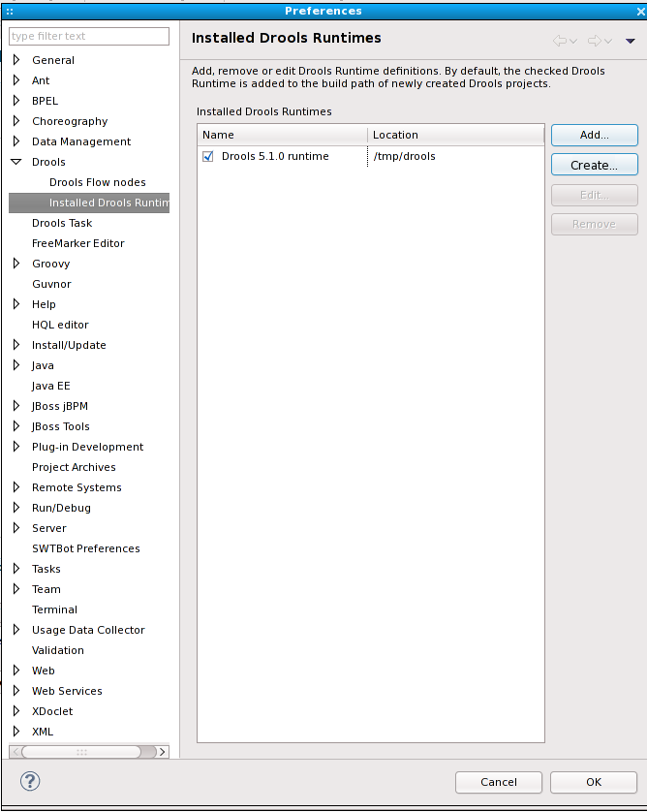647x812 pixels.
Task: Open the view menu triangle in page header
Action: [x=630, y=41]
